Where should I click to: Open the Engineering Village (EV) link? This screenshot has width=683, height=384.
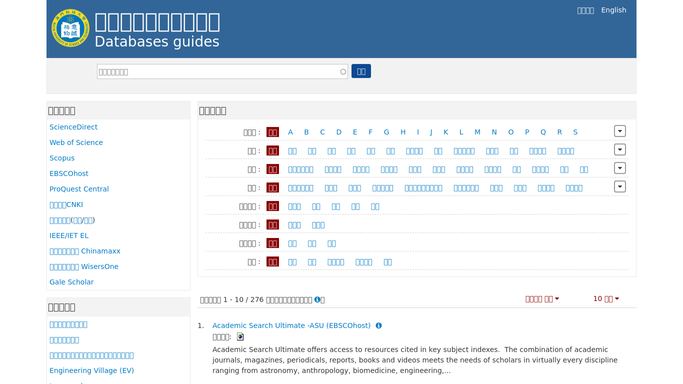pos(91,371)
